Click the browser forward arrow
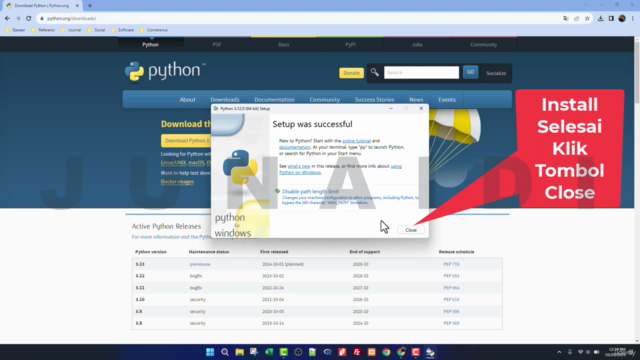The width and height of the screenshot is (640, 360). pos(18,18)
